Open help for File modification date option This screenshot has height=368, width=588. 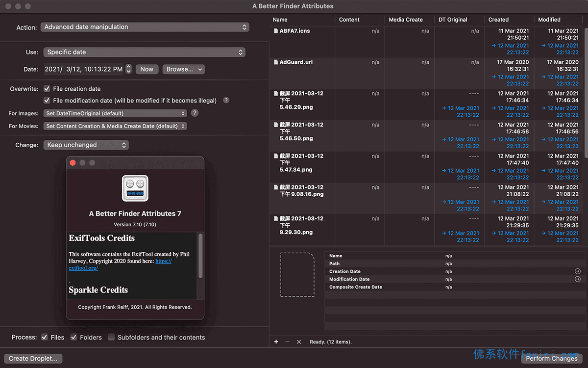point(226,100)
